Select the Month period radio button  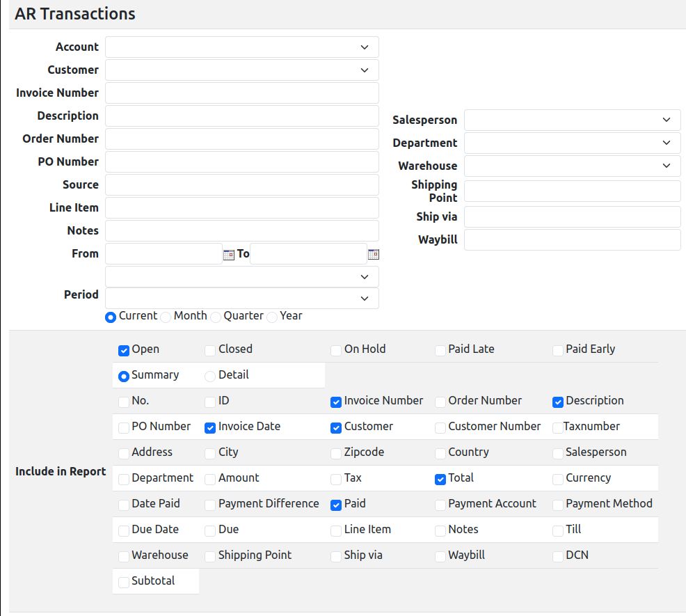pyautogui.click(x=166, y=317)
